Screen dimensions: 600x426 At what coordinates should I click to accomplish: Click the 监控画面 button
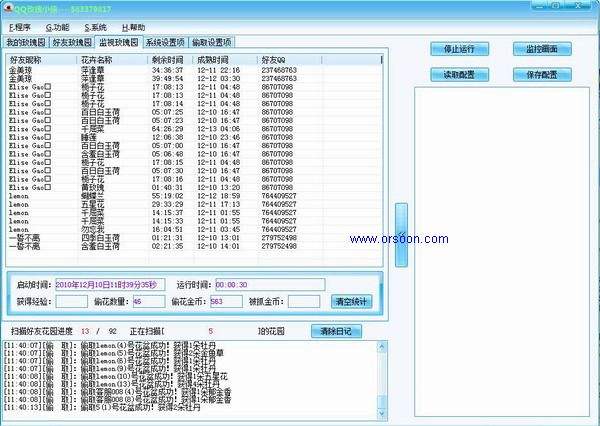pos(542,49)
